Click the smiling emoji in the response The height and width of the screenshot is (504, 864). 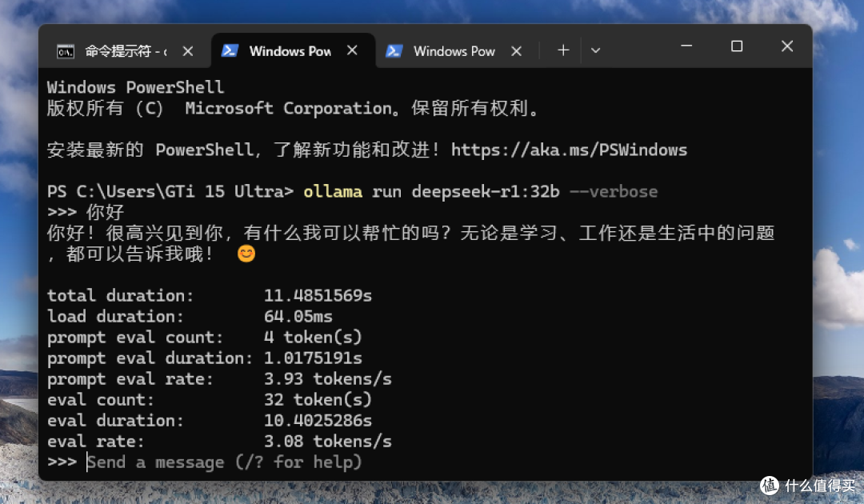246,254
